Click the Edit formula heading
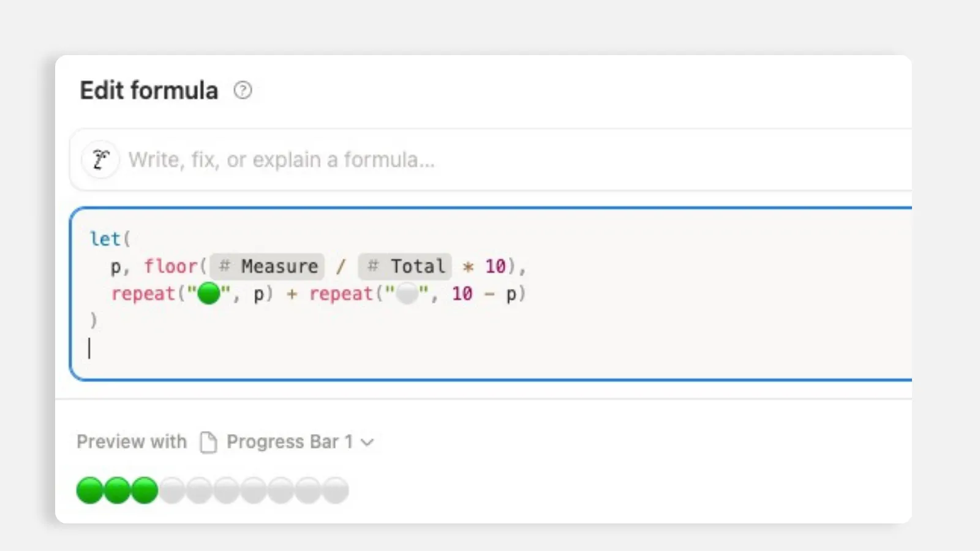This screenshot has height=551, width=980. point(149,90)
